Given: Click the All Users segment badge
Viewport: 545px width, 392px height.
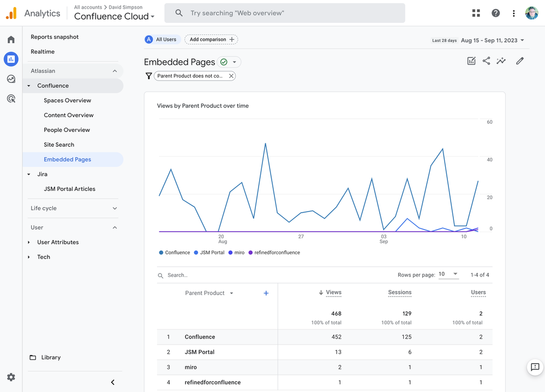Looking at the screenshot, I should click(x=163, y=40).
